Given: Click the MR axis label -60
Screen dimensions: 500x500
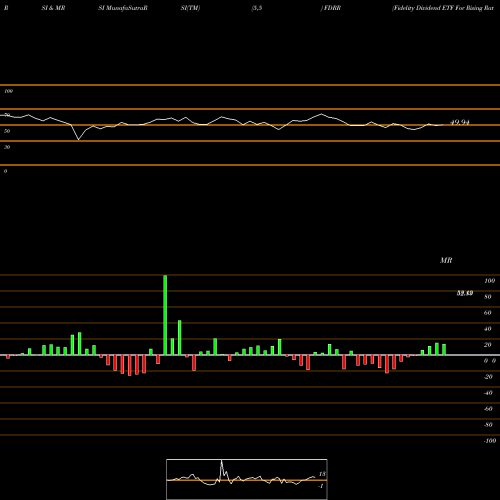Looking at the screenshot, I should pyautogui.click(x=488, y=409).
